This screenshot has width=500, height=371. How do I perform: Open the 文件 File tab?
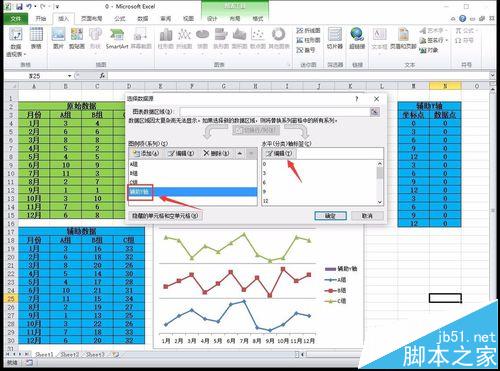point(16,19)
